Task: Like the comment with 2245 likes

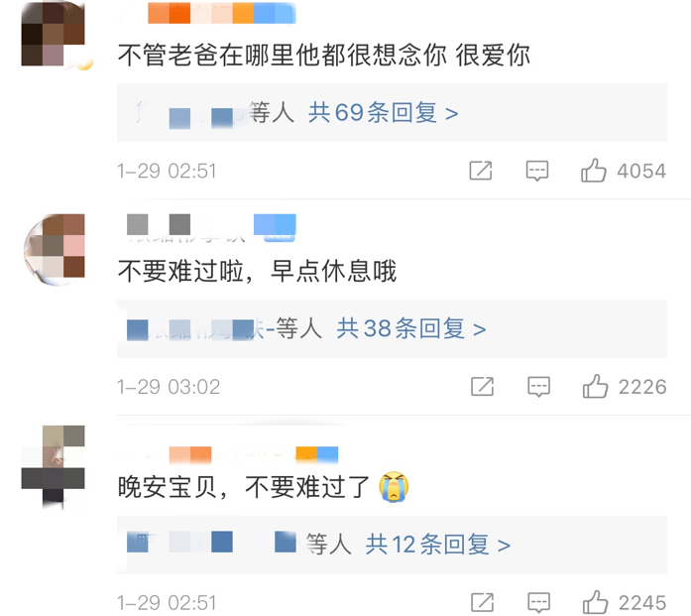Action: 595,601
